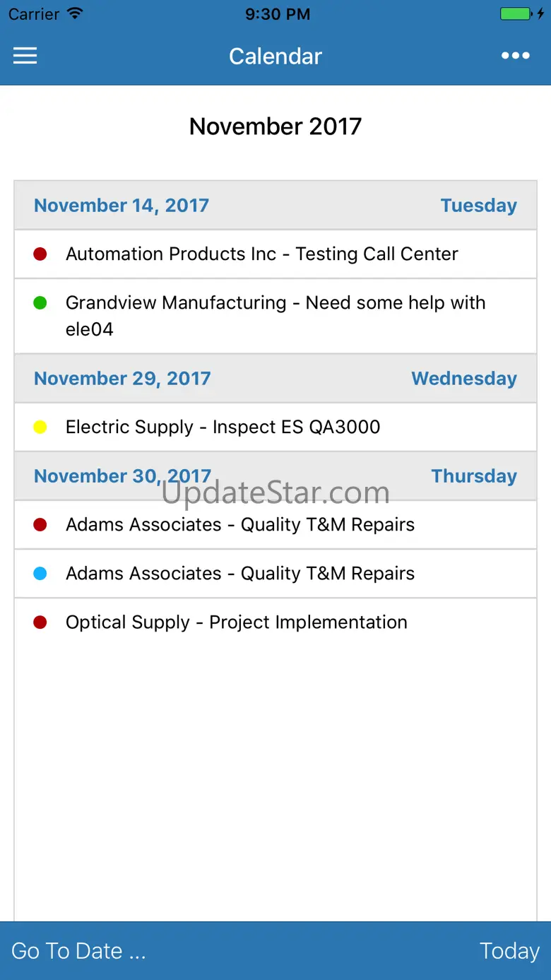
Task: Open the three-dots more options menu
Action: 516,57
